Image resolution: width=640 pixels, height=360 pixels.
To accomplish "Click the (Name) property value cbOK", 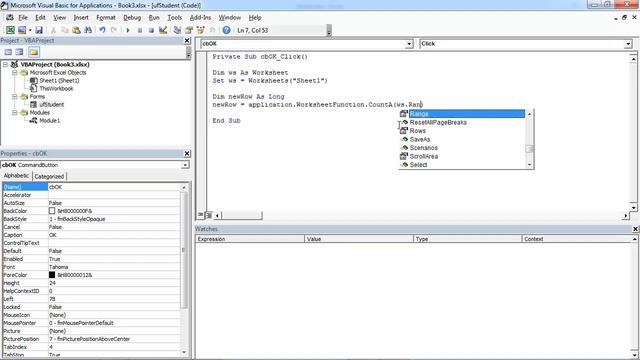I will point(114,187).
